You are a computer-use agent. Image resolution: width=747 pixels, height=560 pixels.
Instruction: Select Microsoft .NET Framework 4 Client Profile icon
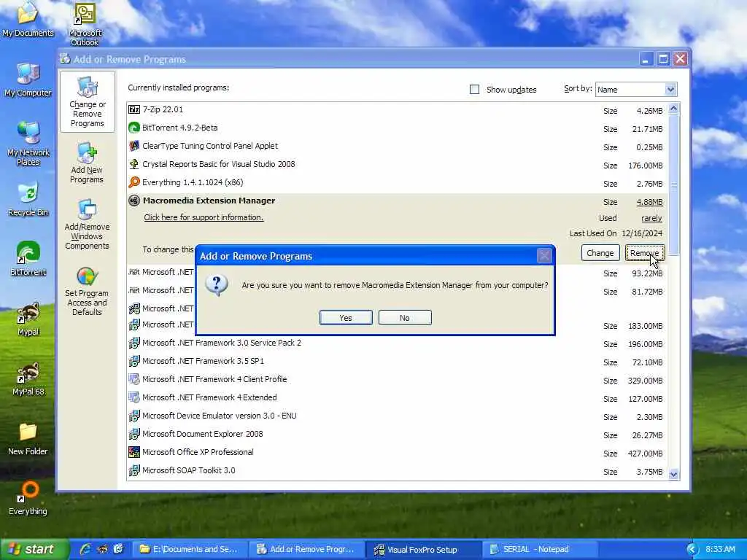pyautogui.click(x=134, y=379)
